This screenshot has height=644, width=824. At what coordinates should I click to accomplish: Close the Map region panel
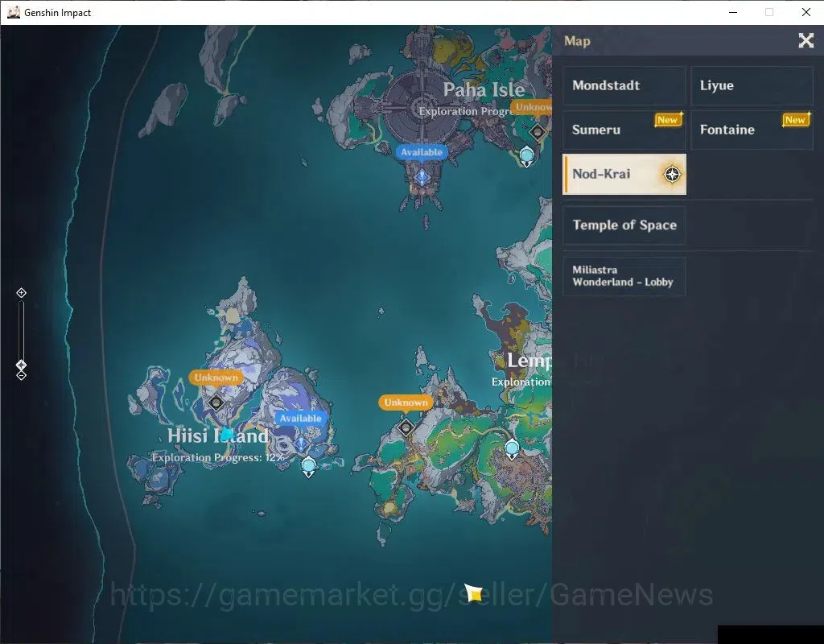coord(805,40)
